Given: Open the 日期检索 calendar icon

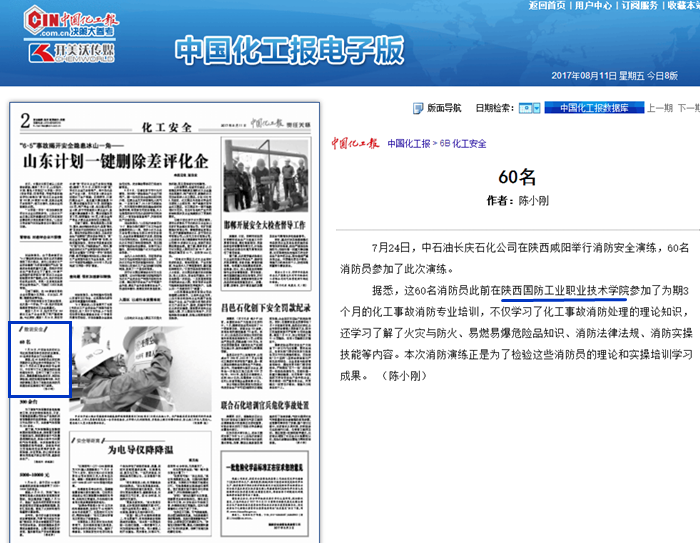Looking at the screenshot, I should coord(525,108).
